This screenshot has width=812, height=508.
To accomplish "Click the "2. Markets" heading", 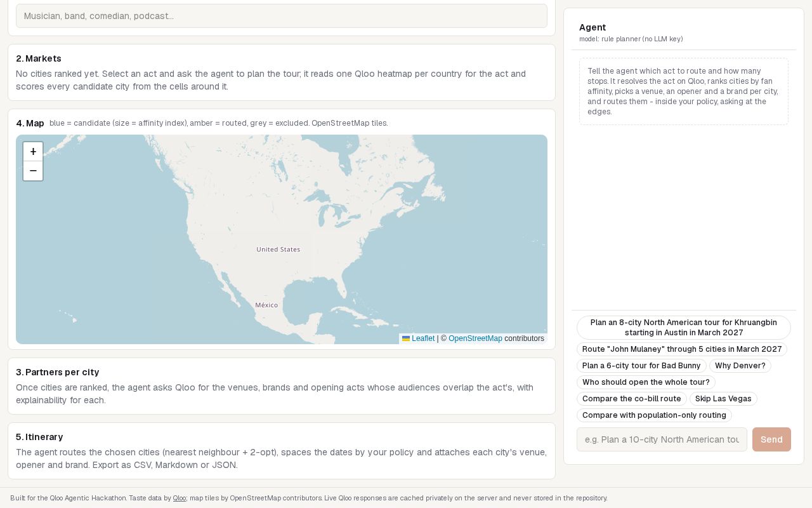I will (x=39, y=58).
